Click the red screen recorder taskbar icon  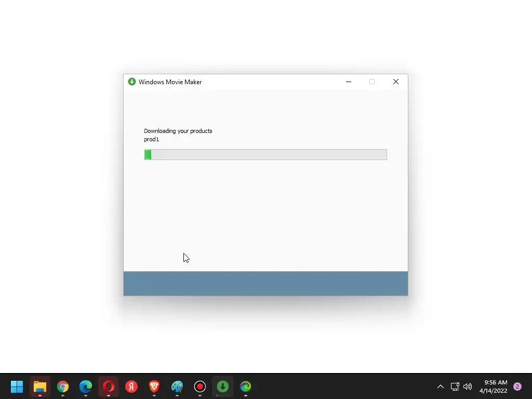coord(200,387)
